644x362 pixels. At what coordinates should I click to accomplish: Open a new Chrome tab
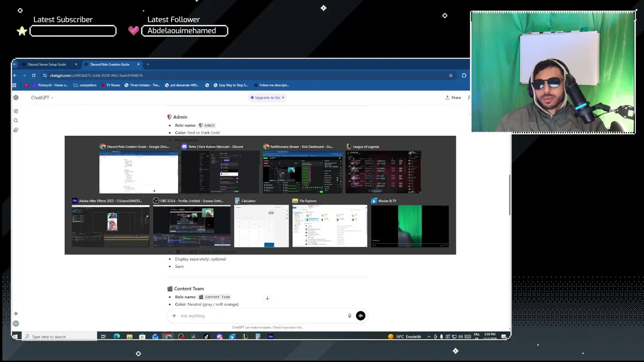tap(147, 64)
